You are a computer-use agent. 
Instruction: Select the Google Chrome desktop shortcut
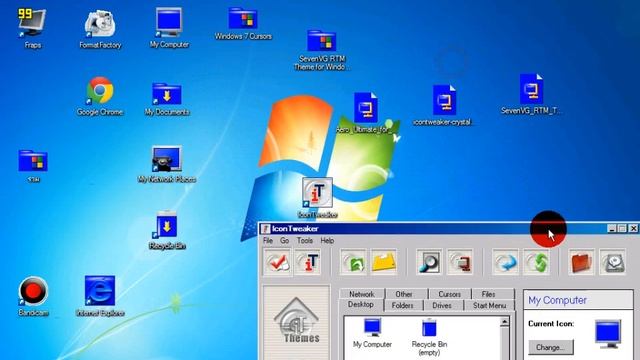[x=100, y=96]
